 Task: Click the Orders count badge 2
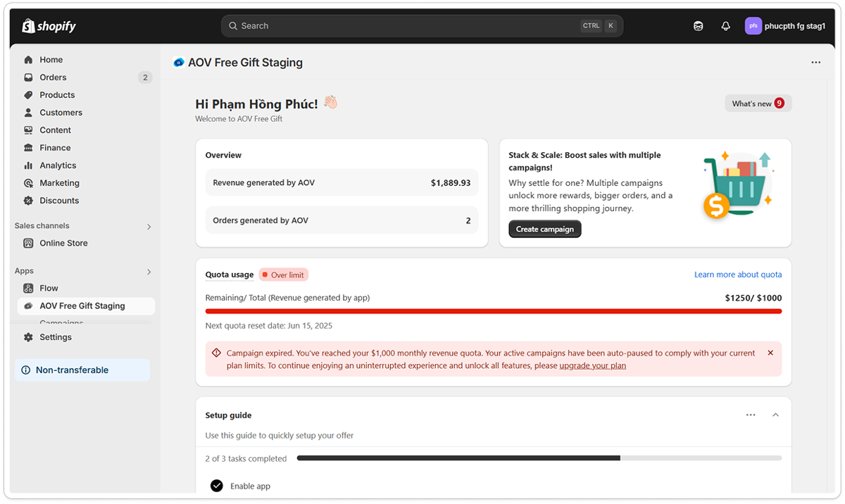click(x=145, y=77)
